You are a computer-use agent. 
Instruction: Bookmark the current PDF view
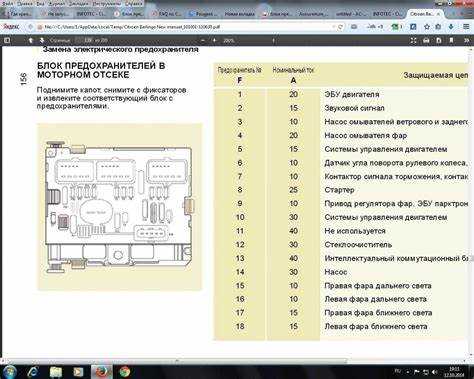(451, 40)
